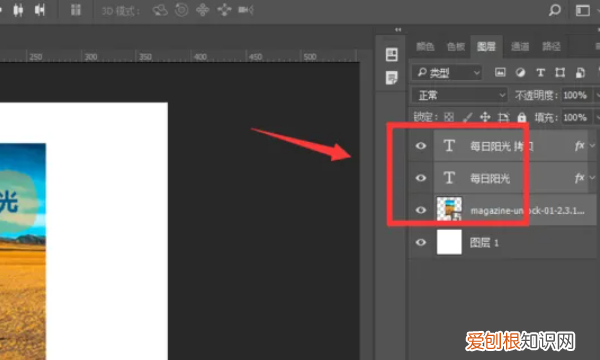
Task: Filter layers by pixel layers icon
Action: (x=500, y=72)
